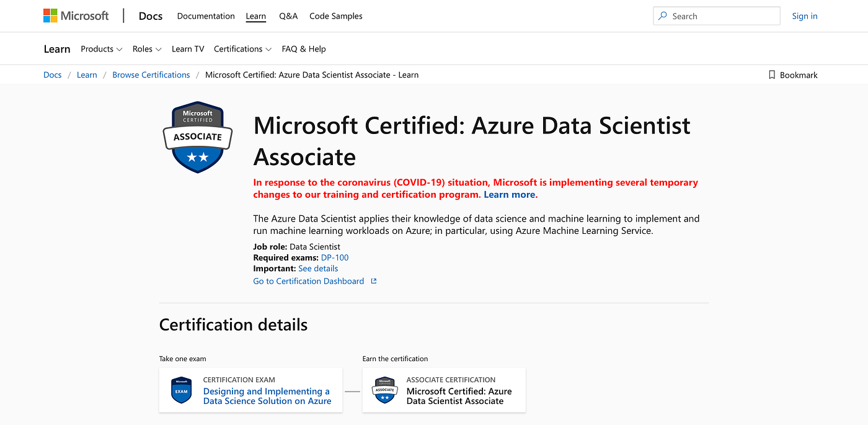868x425 pixels.
Task: Open Code Samples in the header
Action: pos(336,16)
